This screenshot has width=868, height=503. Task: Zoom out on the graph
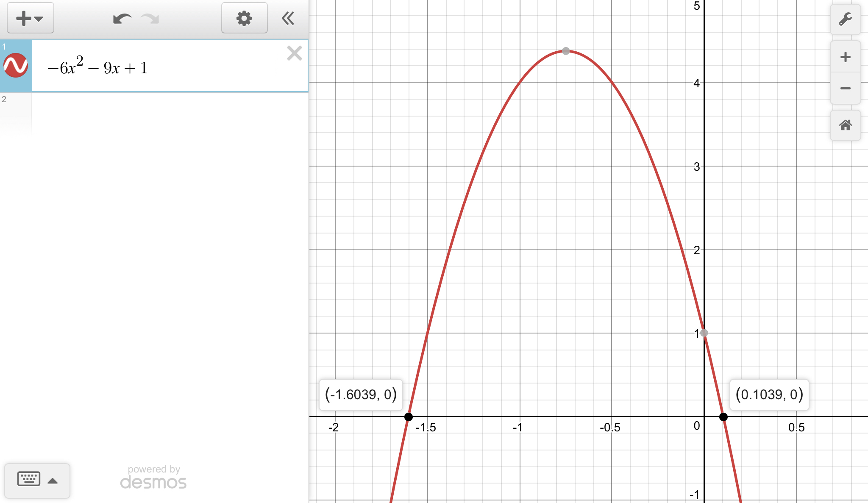pos(845,89)
